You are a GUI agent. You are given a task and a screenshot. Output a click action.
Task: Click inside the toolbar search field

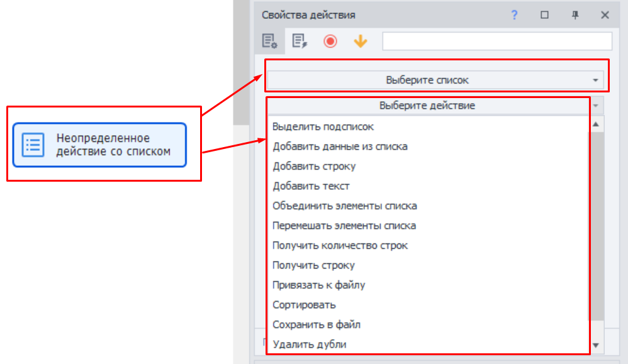tap(497, 40)
